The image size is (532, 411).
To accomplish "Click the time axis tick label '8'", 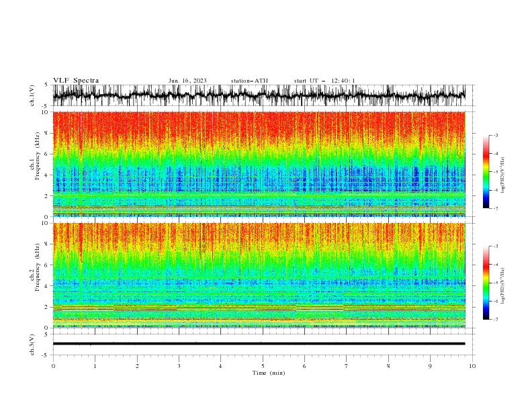I will coord(388,366).
